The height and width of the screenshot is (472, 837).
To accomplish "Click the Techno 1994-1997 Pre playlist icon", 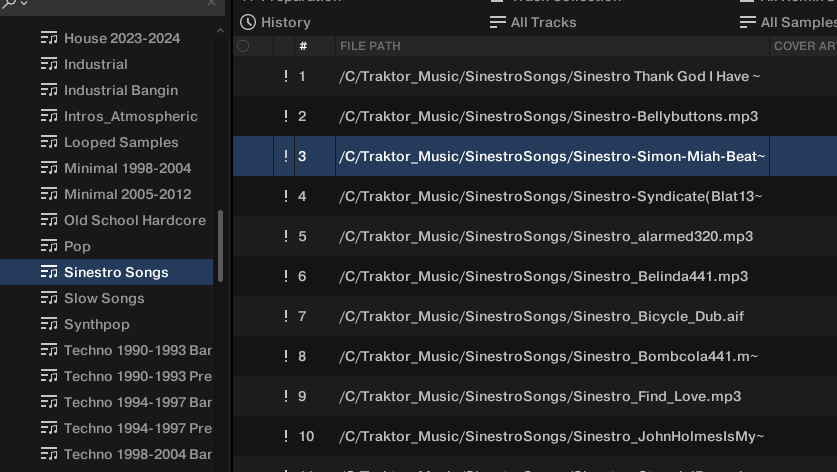I will click(49, 428).
